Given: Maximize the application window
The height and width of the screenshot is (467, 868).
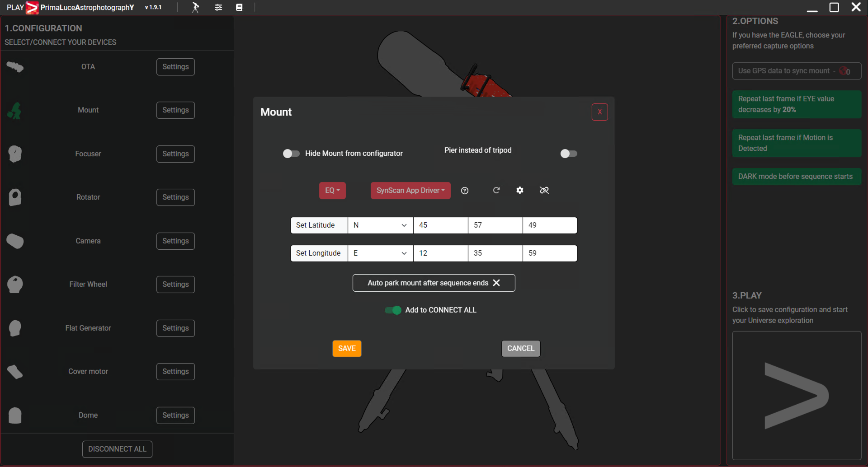Looking at the screenshot, I should click(x=834, y=7).
